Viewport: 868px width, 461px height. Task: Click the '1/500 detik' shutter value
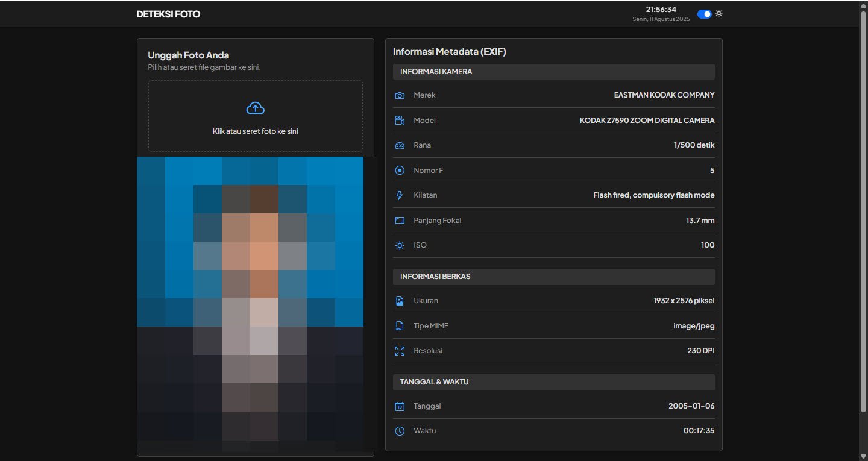pyautogui.click(x=694, y=145)
